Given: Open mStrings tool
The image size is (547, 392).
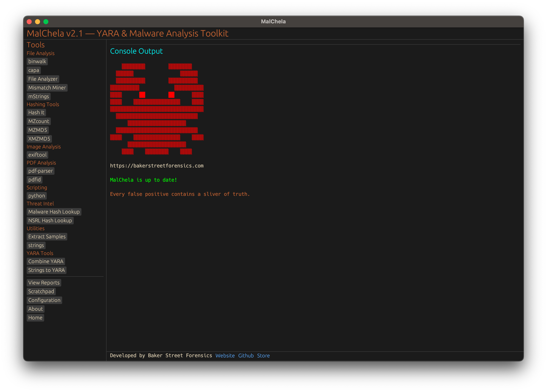Looking at the screenshot, I should coord(39,97).
